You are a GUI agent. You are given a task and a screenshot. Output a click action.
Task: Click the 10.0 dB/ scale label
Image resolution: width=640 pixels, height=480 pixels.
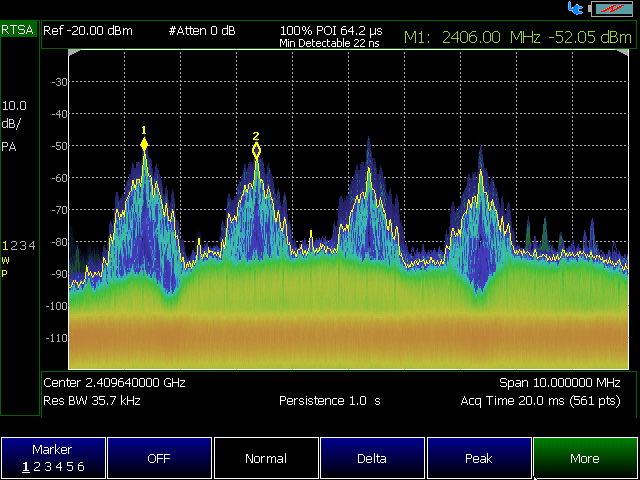[x=14, y=115]
